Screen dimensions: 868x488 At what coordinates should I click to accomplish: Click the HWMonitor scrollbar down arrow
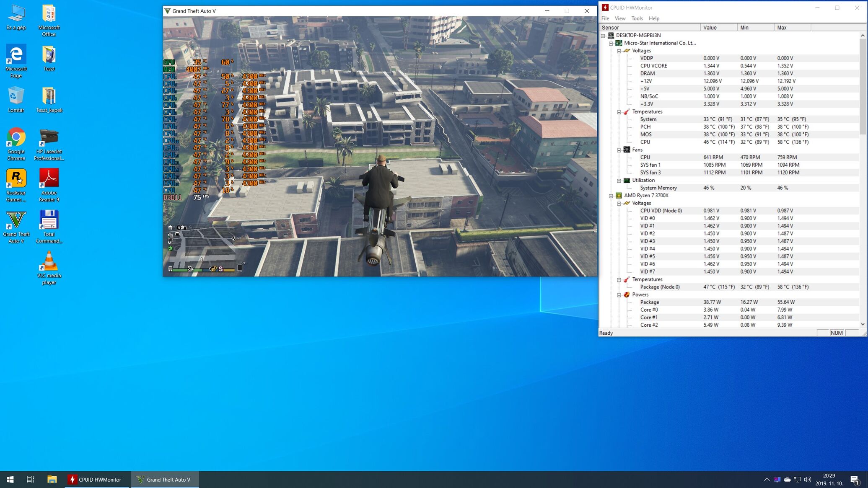click(863, 324)
